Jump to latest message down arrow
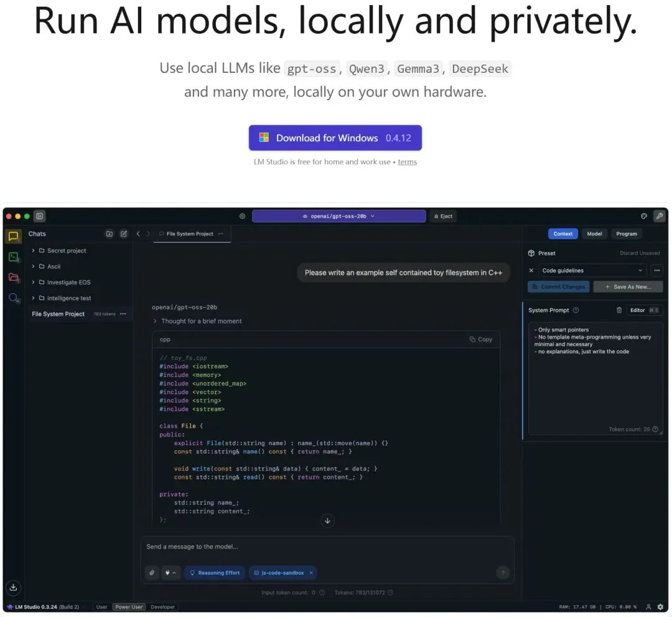This screenshot has width=672, height=617. pos(327,520)
